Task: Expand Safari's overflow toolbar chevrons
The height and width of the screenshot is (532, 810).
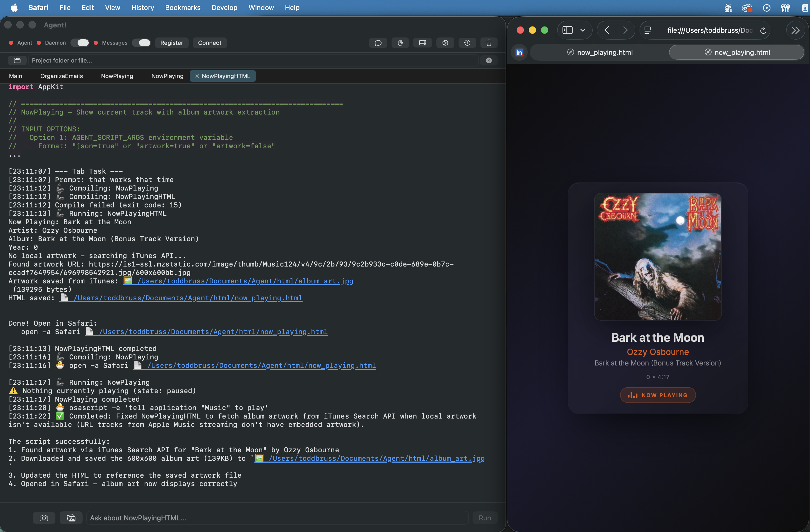Action: 795,30
